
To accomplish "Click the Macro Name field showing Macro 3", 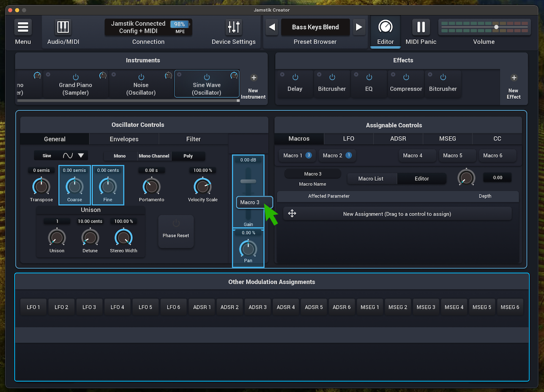I will [x=312, y=174].
